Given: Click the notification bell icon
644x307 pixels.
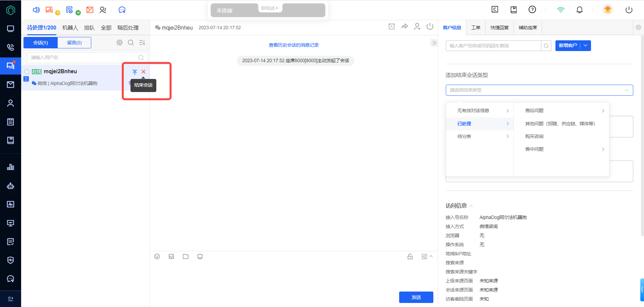Looking at the screenshot, I should click(x=579, y=10).
